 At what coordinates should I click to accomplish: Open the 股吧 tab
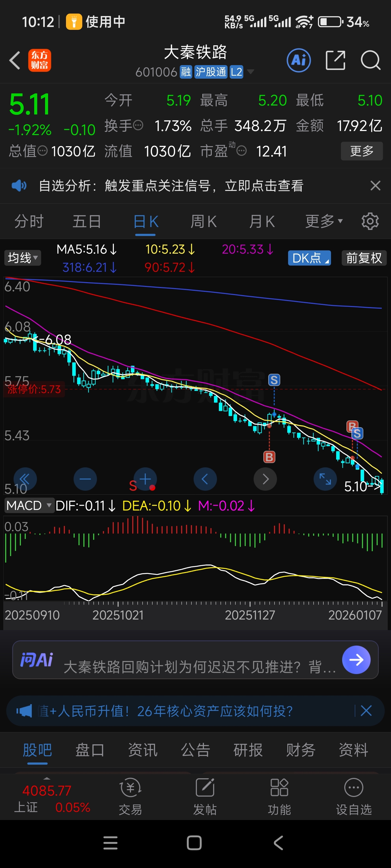(x=37, y=750)
